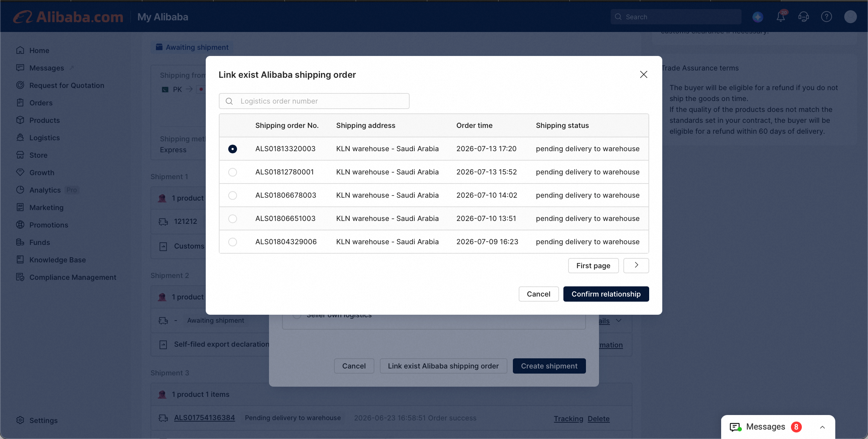Select radio for order ALS01806651003

point(233,219)
